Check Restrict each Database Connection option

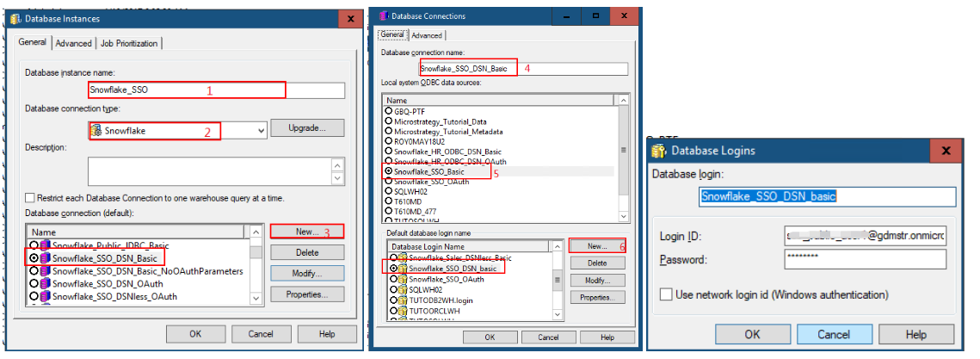click(x=31, y=197)
